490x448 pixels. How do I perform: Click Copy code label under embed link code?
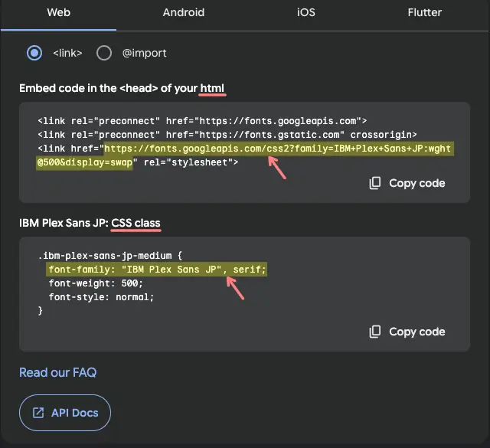pyautogui.click(x=416, y=183)
